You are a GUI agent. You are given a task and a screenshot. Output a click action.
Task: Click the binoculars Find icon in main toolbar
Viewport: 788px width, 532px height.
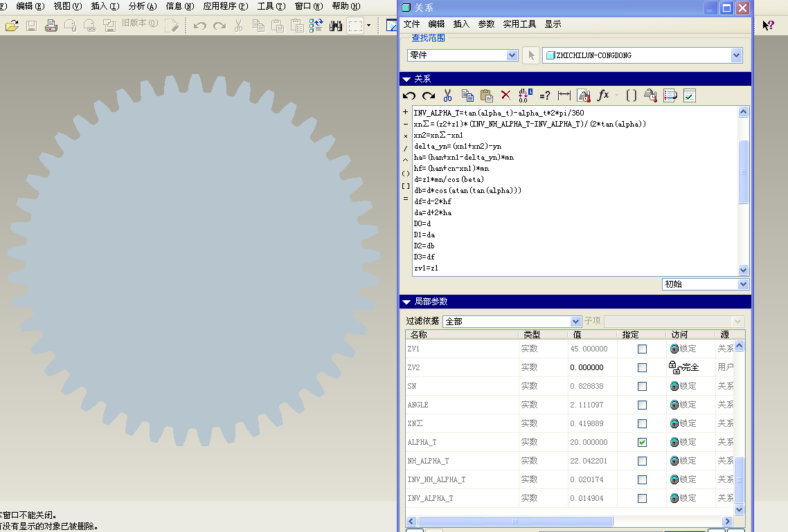336,25
